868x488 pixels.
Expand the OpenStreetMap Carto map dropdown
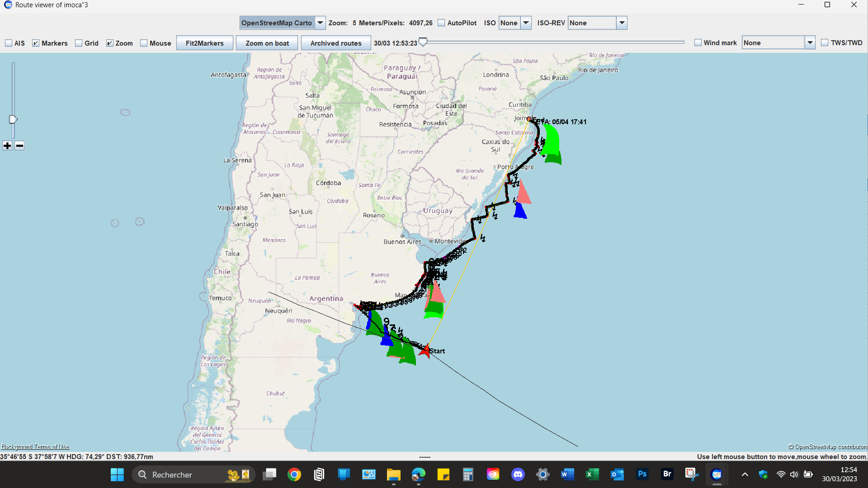pos(320,23)
